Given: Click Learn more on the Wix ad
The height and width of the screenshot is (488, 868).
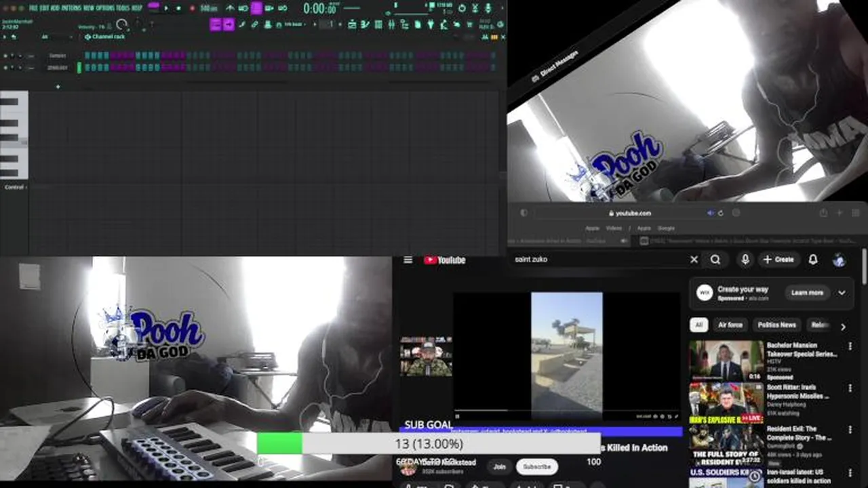Looking at the screenshot, I should 807,293.
